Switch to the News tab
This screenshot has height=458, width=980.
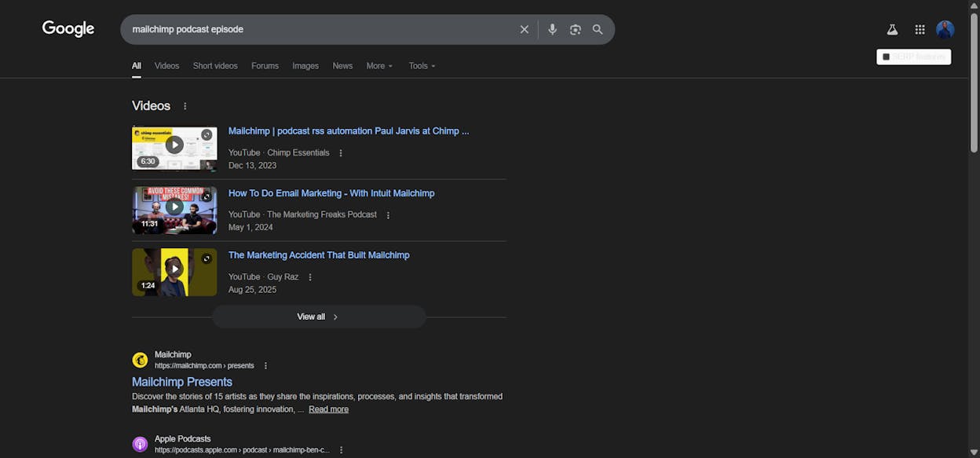tap(342, 66)
